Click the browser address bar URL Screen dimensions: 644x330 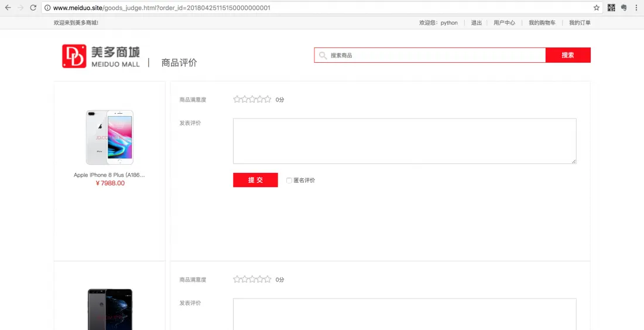(x=162, y=8)
